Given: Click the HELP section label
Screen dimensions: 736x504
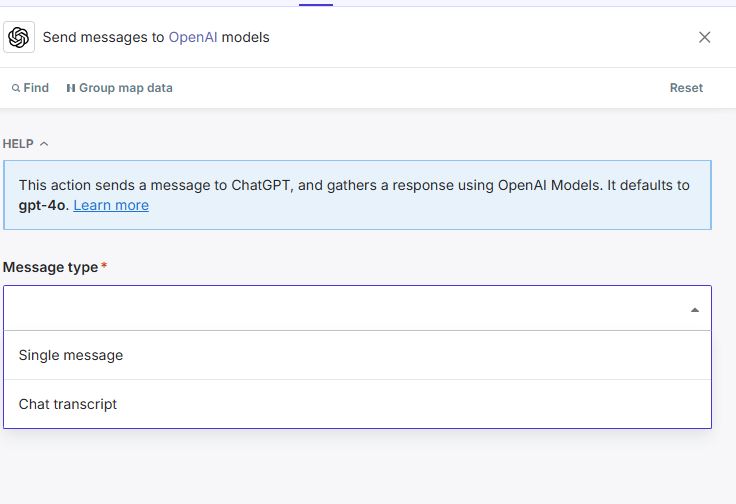Looking at the screenshot, I should (18, 144).
